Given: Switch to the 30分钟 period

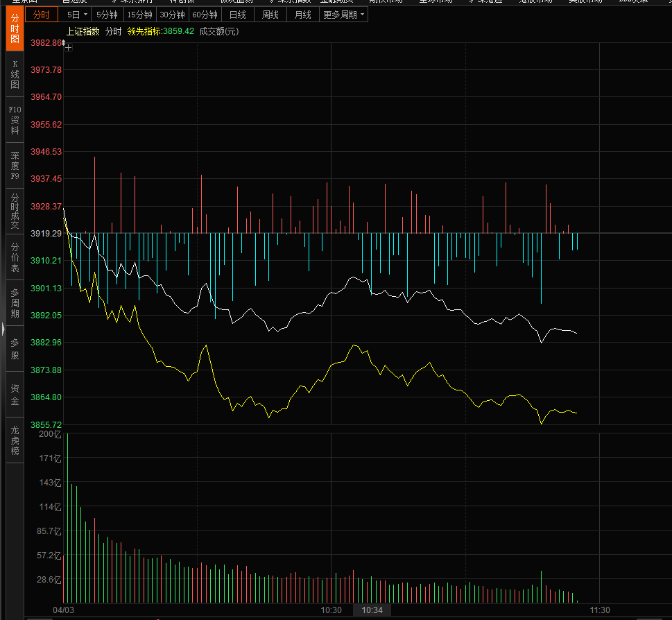Looking at the screenshot, I should [x=172, y=15].
